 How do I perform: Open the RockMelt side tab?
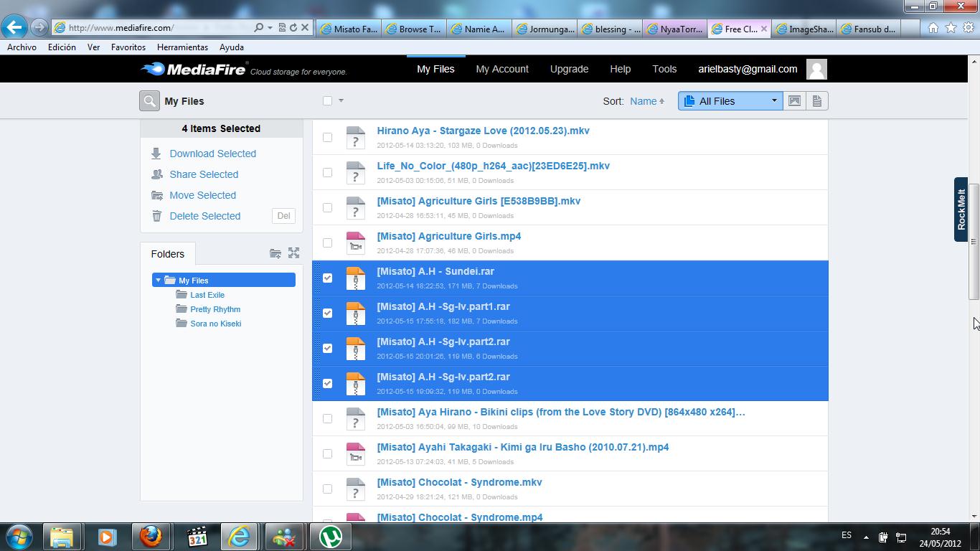coord(961,209)
